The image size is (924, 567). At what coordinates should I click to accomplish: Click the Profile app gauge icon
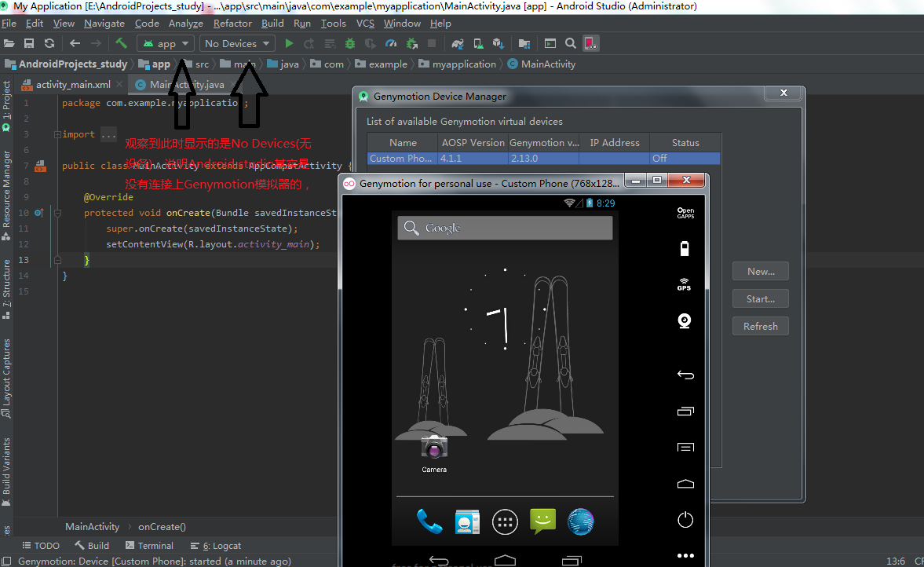(391, 43)
